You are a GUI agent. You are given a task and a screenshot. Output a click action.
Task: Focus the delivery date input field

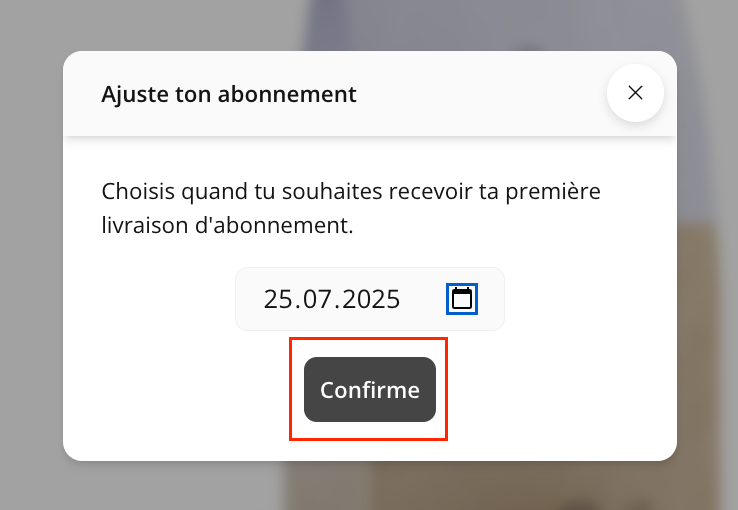[340, 299]
